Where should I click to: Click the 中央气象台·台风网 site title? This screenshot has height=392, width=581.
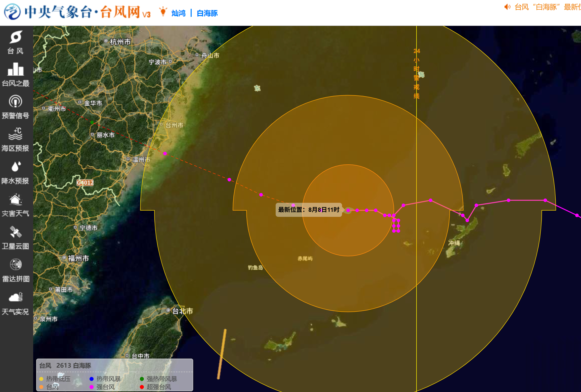point(88,12)
